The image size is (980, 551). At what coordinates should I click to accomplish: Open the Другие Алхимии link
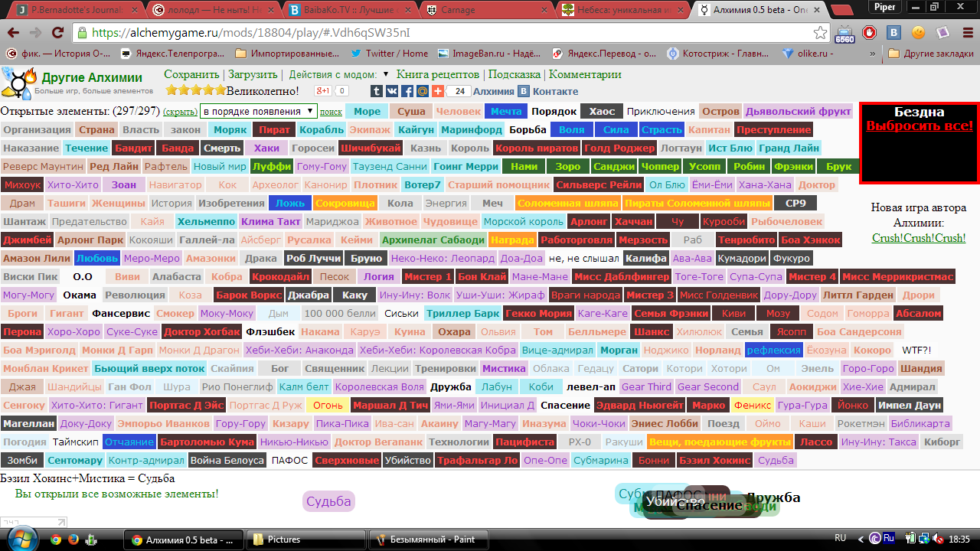point(92,78)
